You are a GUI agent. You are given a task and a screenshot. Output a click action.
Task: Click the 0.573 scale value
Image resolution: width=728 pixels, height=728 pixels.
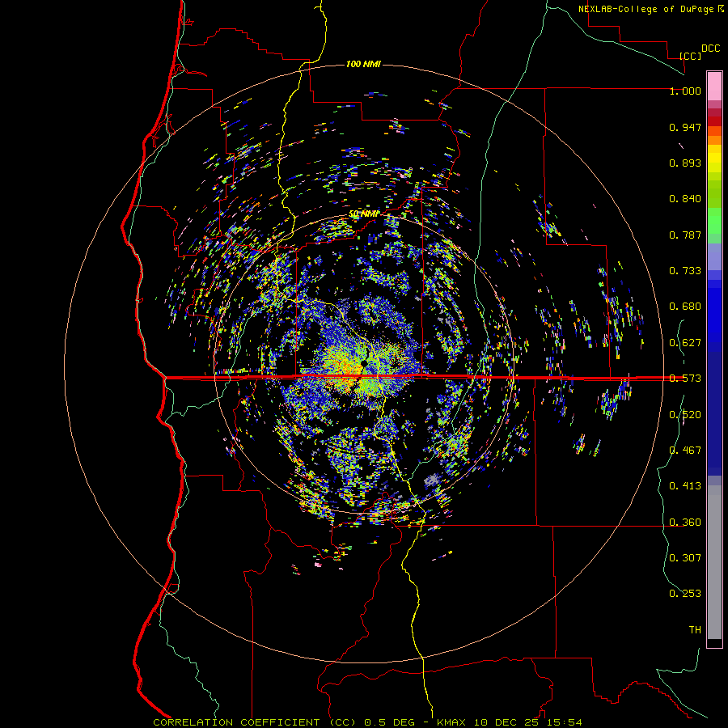(685, 379)
